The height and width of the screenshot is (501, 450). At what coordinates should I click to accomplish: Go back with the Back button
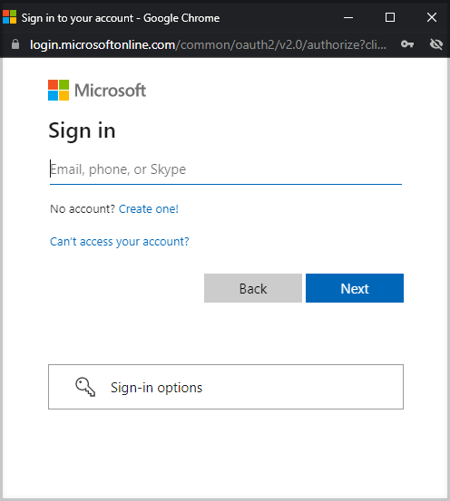coord(253,288)
